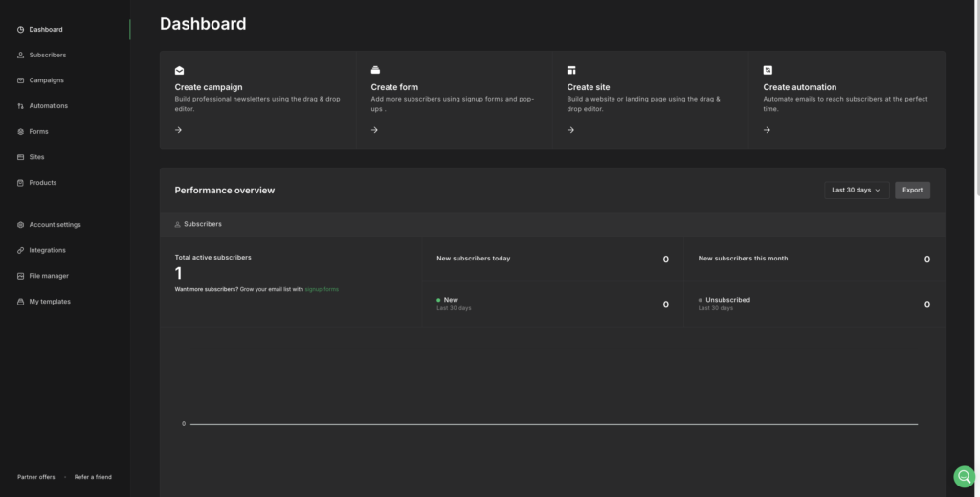Open the Last 30 days dropdown
Image resolution: width=980 pixels, height=497 pixels.
(857, 190)
